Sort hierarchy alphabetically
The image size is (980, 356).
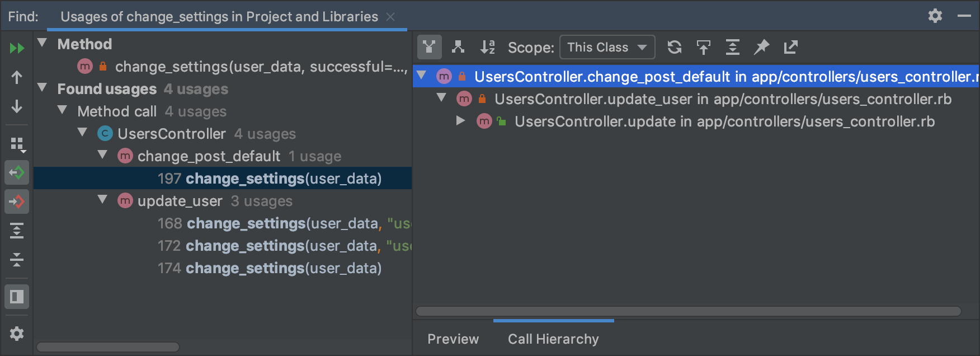(487, 47)
